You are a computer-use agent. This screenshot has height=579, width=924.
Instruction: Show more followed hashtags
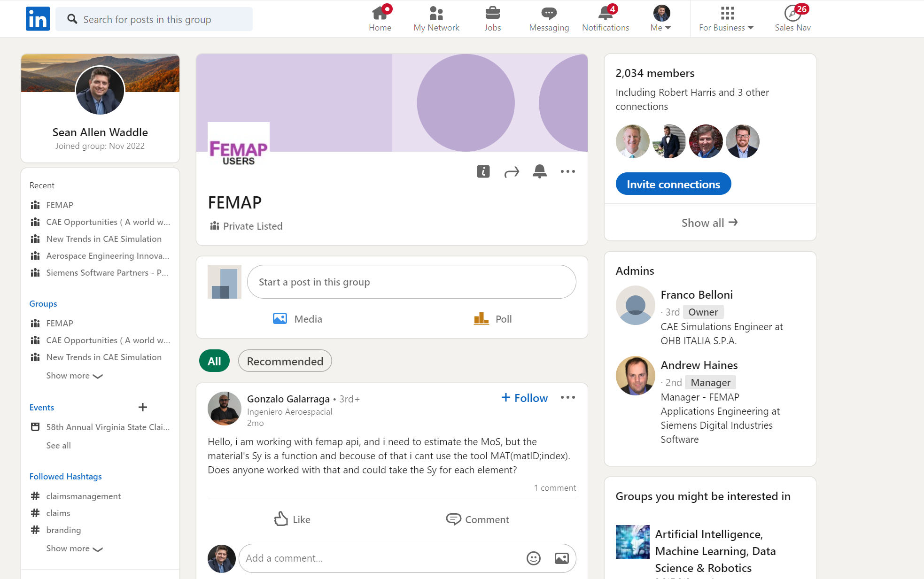pyautogui.click(x=74, y=548)
